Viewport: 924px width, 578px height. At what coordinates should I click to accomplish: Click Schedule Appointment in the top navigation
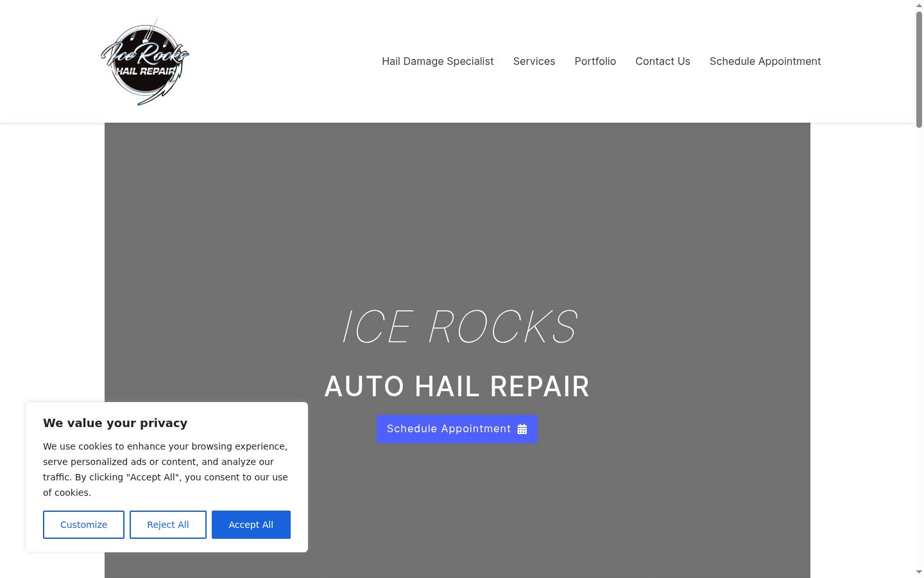pos(765,61)
